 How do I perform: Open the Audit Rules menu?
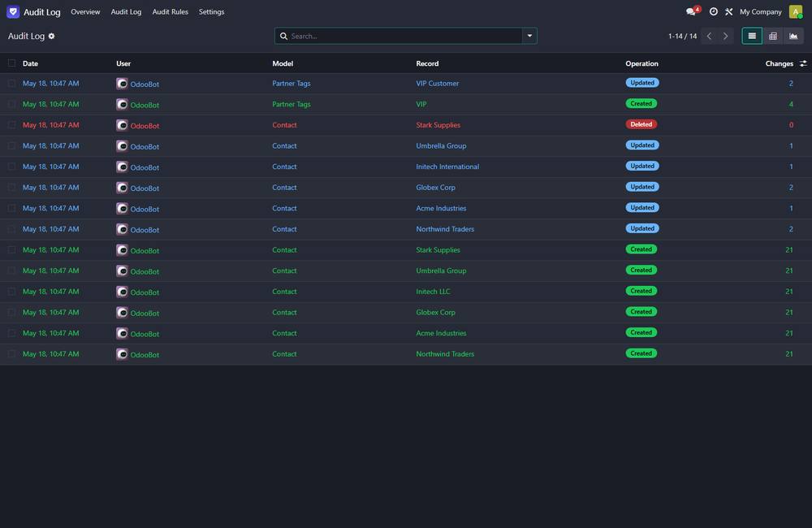tap(170, 11)
